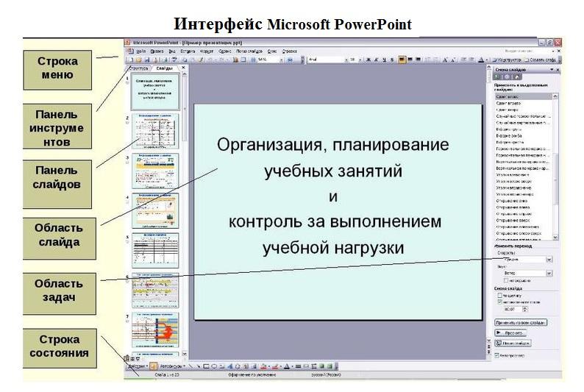Screen dimensions: 584x392
Task: Open the Вставка menu
Action: pos(188,51)
